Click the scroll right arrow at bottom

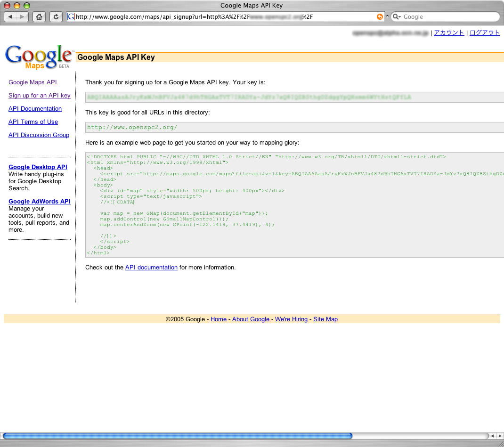[499, 436]
